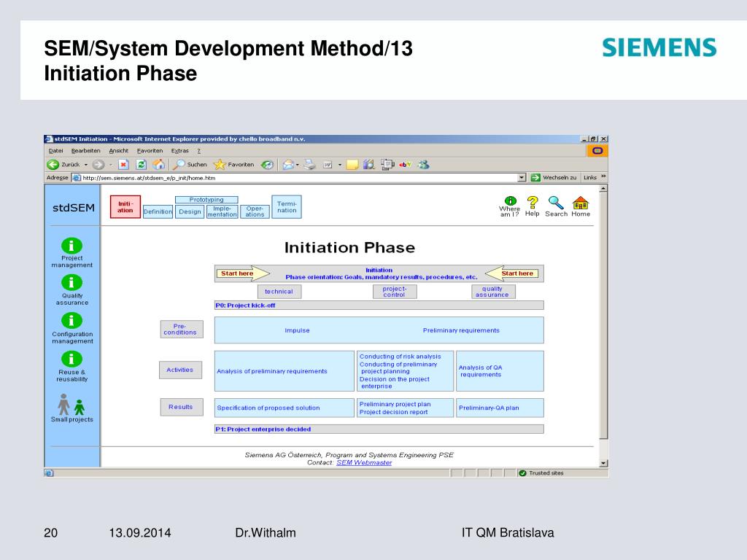Viewport: 747px width, 560px height.
Task: Click the green refresh icon
Action: point(141,165)
